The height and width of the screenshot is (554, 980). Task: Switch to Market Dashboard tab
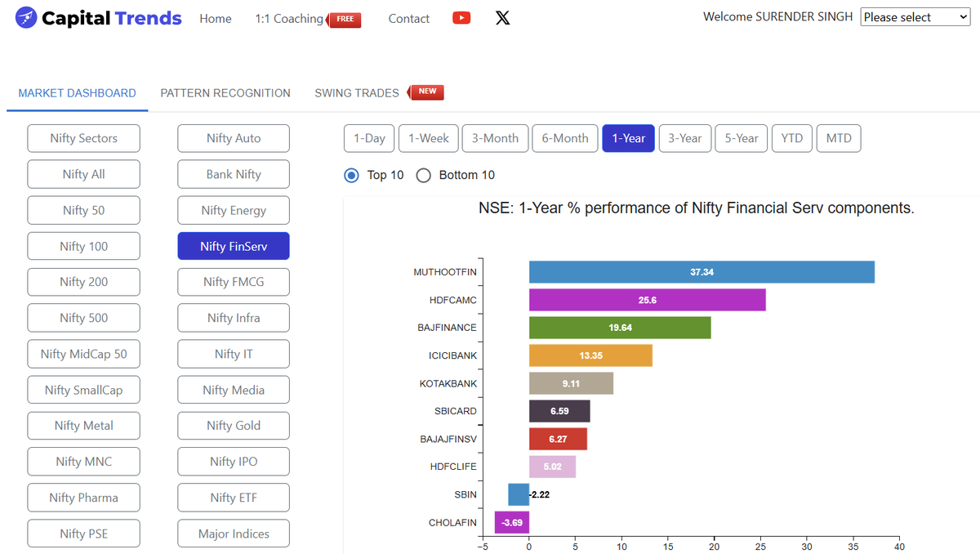[x=78, y=93]
